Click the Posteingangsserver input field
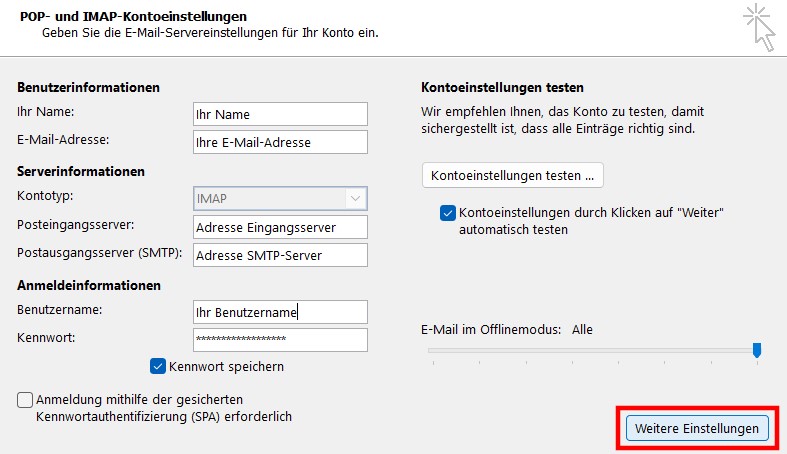This screenshot has width=787, height=454. [x=280, y=227]
